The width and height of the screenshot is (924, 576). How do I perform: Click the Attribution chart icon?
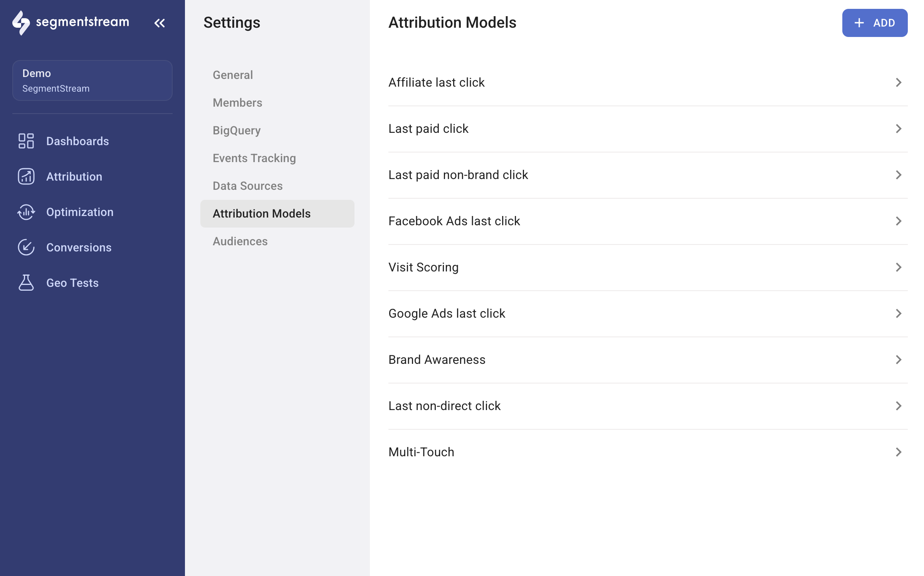(x=26, y=176)
